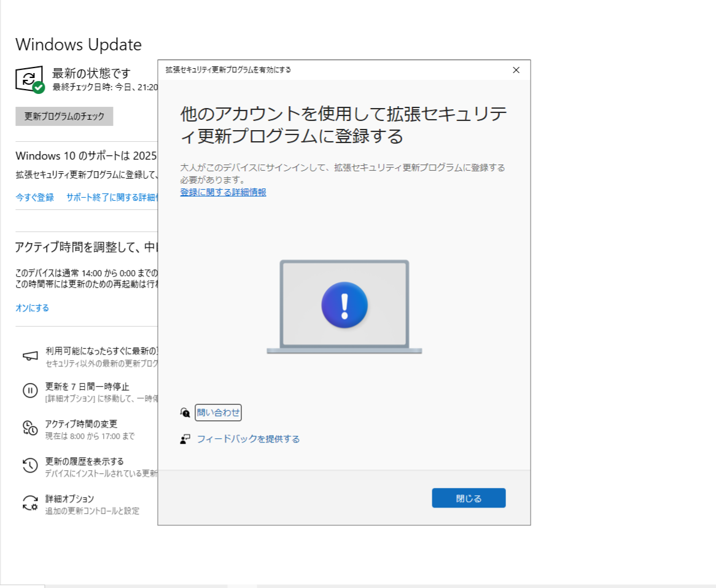The height and width of the screenshot is (588, 716).
Task: Click the dialog title bar text
Action: 228,70
